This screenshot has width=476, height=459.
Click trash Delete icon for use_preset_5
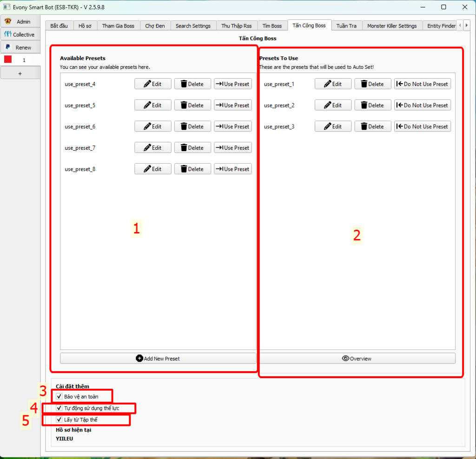[184, 106]
